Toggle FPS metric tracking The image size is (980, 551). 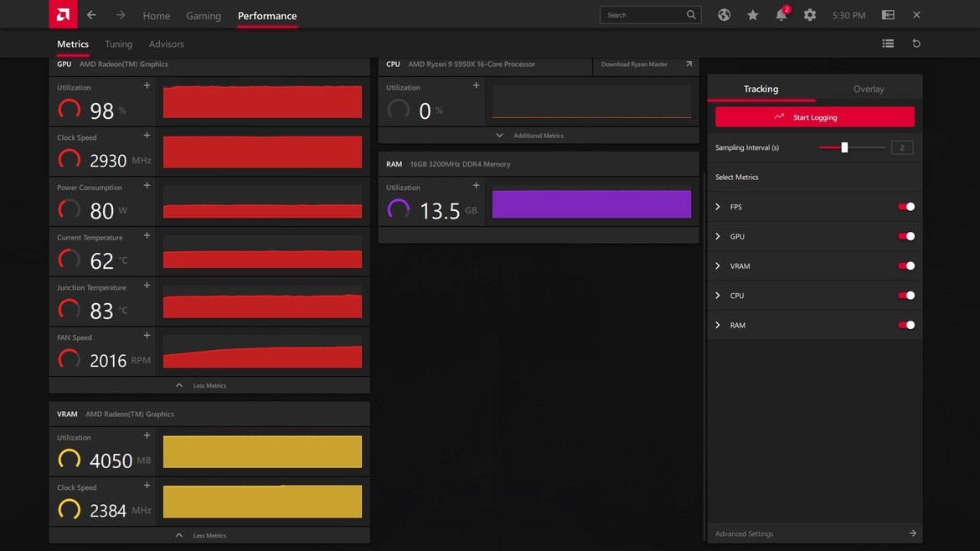(906, 207)
